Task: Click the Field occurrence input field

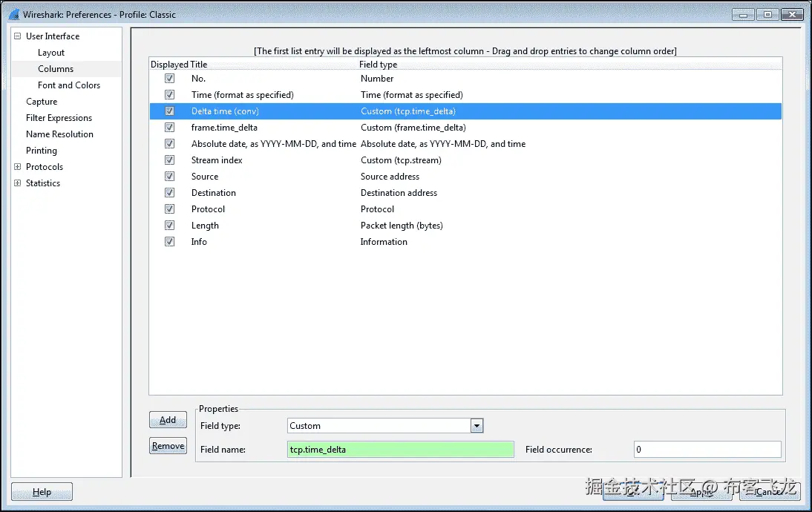Action: pyautogui.click(x=706, y=449)
